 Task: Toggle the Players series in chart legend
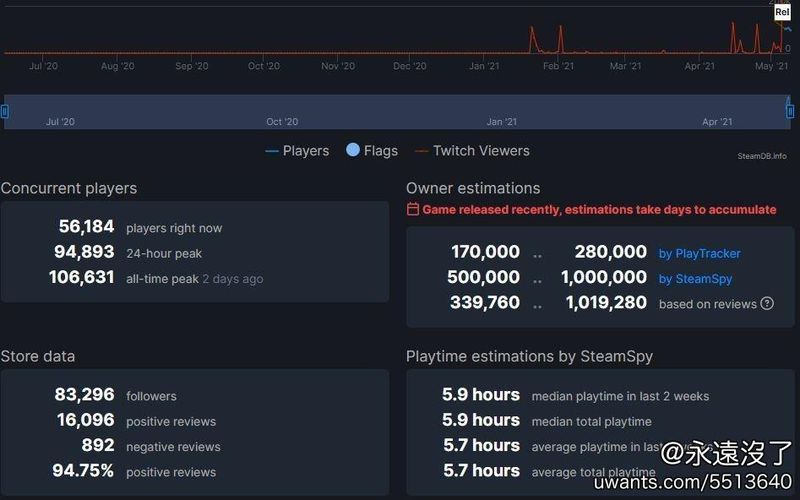(x=297, y=151)
